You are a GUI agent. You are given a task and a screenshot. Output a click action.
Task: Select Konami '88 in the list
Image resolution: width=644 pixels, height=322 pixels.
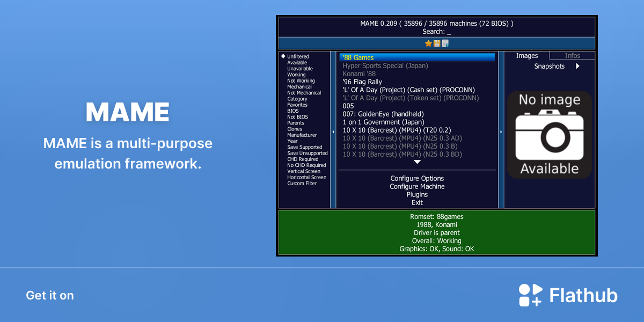click(359, 74)
